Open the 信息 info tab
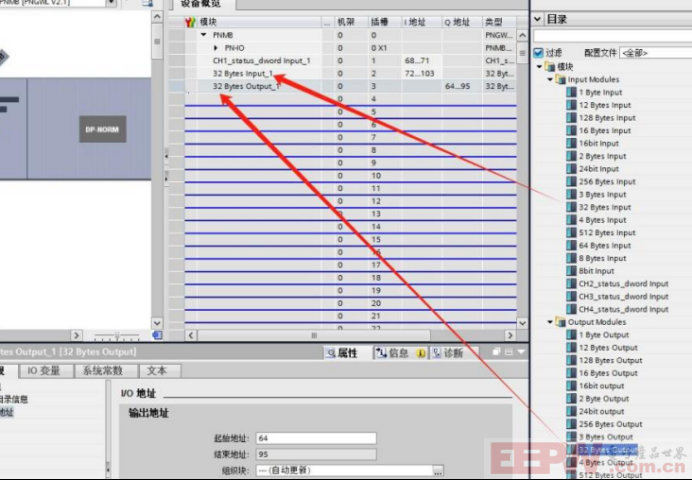Viewport: 692px width, 480px height. (400, 353)
